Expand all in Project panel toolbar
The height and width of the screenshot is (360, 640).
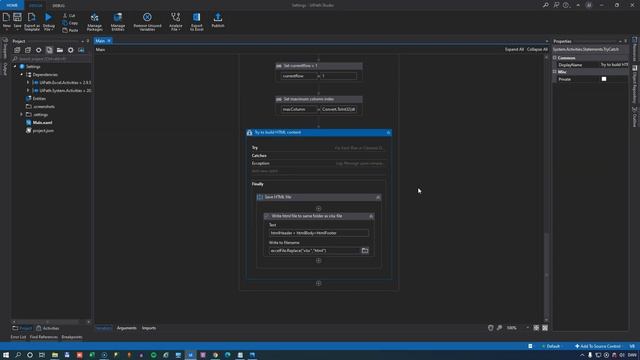(17, 50)
